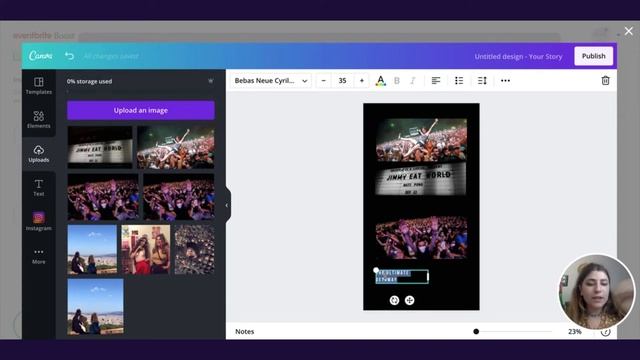Click the font size field showing 35
This screenshot has width=640, height=360.
click(x=342, y=81)
